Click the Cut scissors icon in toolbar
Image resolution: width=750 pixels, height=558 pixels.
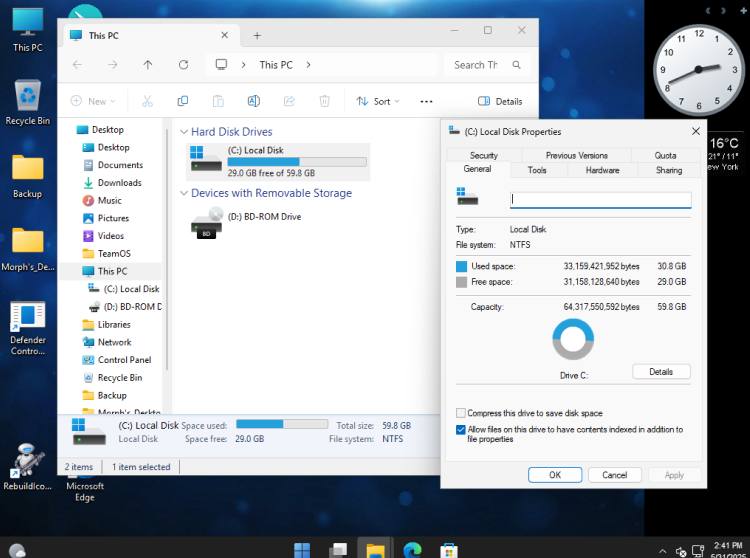(147, 101)
